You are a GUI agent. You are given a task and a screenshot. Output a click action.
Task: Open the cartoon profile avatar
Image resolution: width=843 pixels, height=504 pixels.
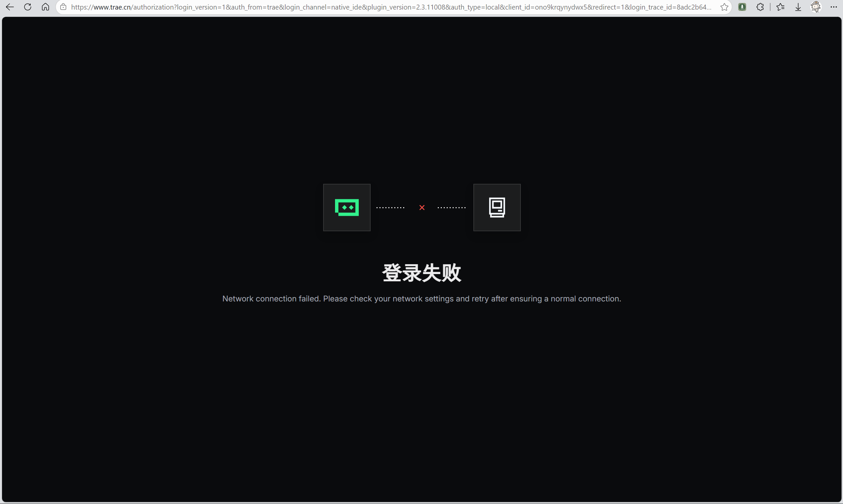point(816,7)
